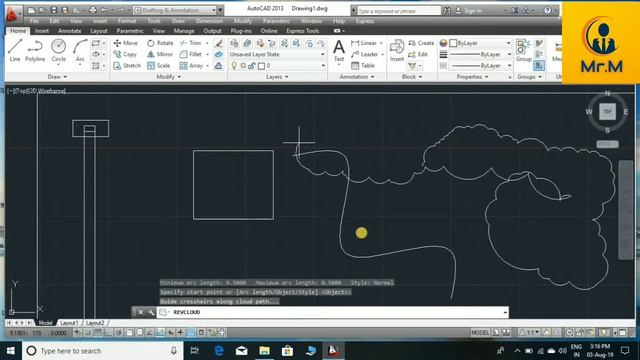Expand the Block panel
Image resolution: width=640 pixels, height=360 pixels.
[x=411, y=77]
